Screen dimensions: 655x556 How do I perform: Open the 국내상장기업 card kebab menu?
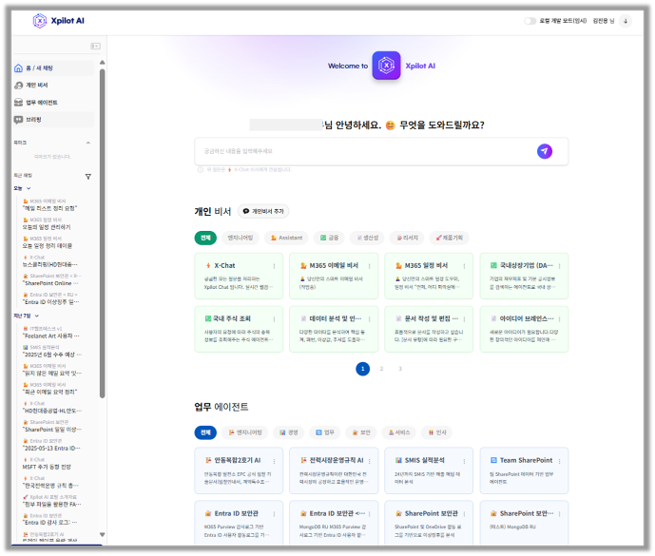coord(559,266)
